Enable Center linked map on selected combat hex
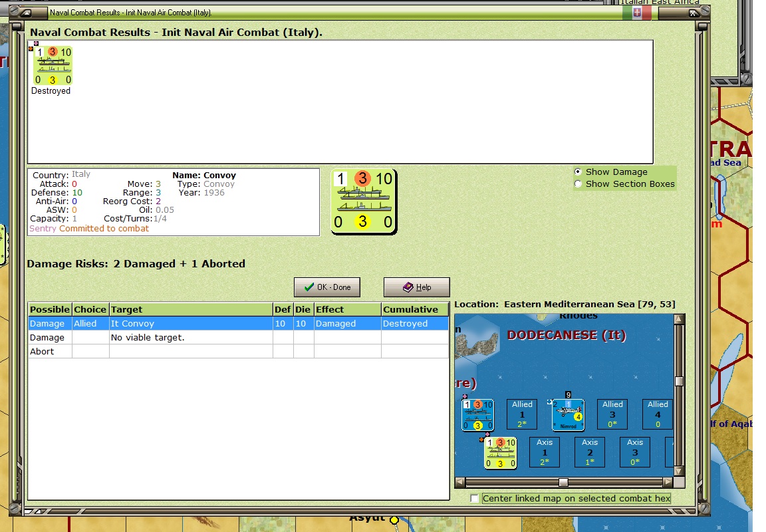 pos(474,498)
